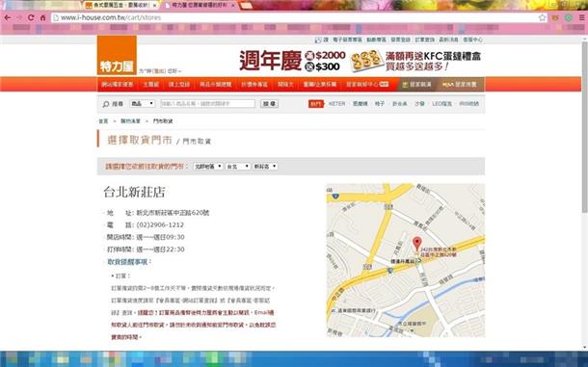Open the Chrome menu hamburger icon
The height and width of the screenshot is (367, 588).
tap(581, 17)
